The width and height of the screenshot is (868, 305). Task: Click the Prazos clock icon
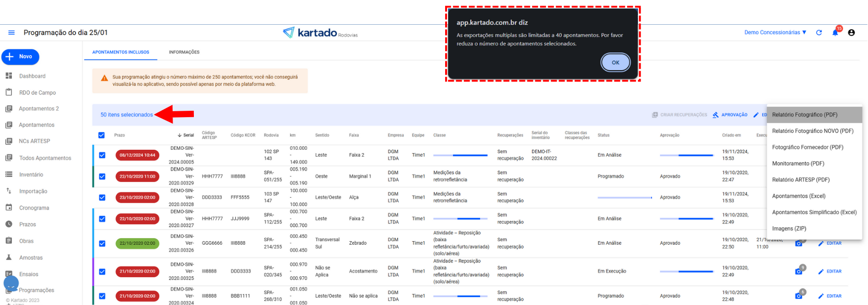pyautogui.click(x=9, y=224)
